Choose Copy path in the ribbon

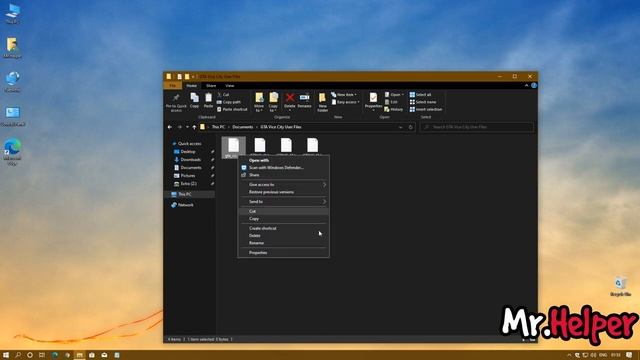coord(229,102)
